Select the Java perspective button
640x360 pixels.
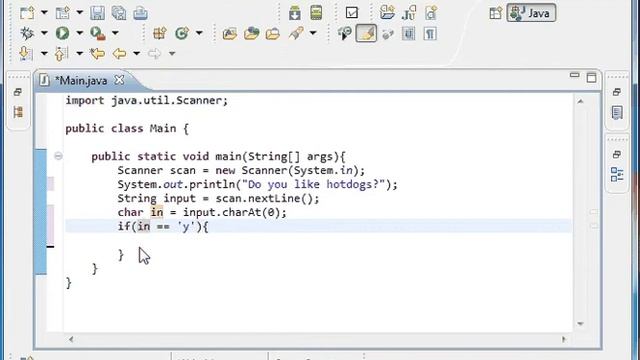pos(531,13)
